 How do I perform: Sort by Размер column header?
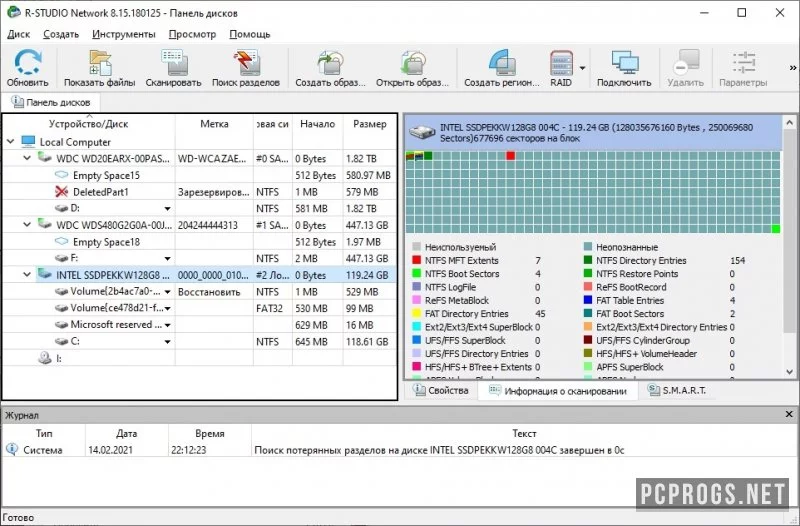click(369, 123)
